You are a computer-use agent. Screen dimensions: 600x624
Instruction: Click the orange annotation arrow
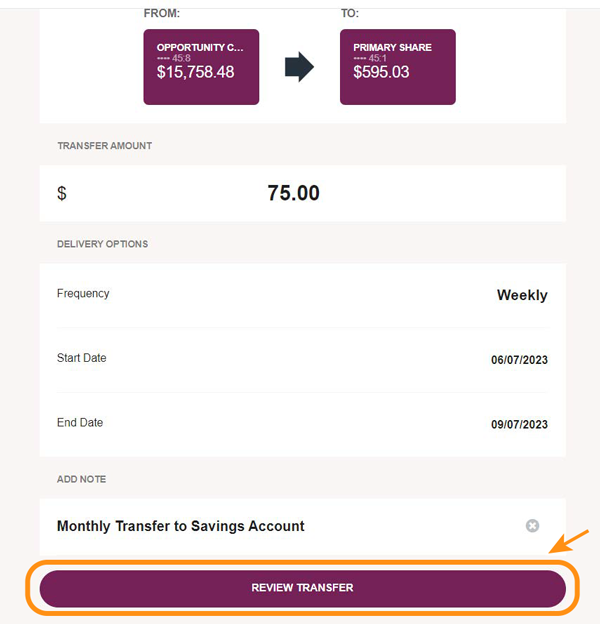coord(569,541)
